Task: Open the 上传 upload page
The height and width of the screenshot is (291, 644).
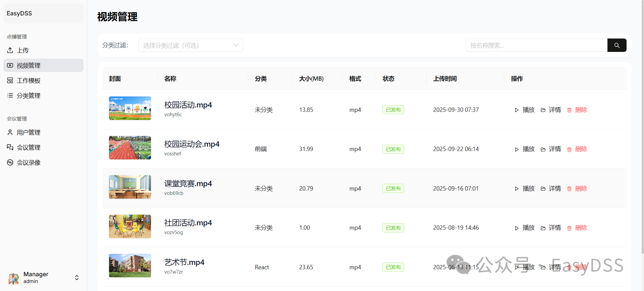Action: click(23, 50)
